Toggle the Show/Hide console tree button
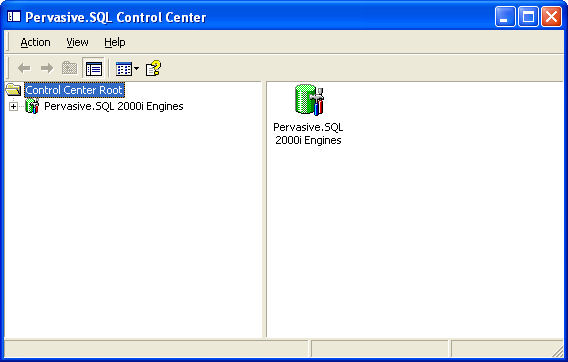The width and height of the screenshot is (568, 362). [93, 68]
